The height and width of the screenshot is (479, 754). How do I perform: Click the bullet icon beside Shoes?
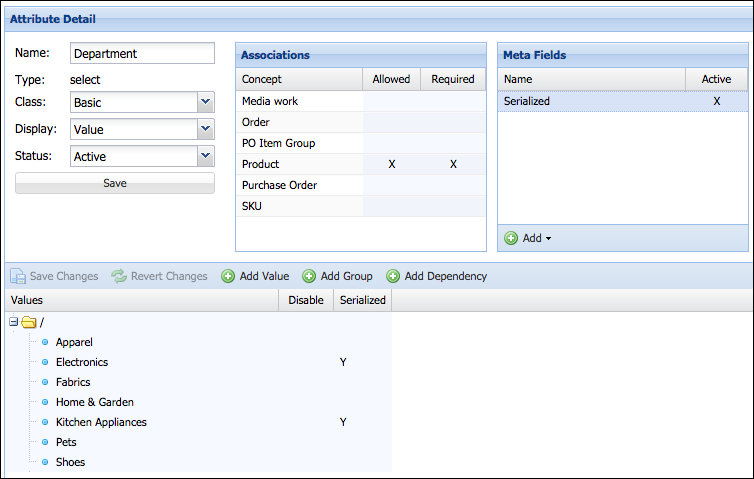pyautogui.click(x=45, y=462)
